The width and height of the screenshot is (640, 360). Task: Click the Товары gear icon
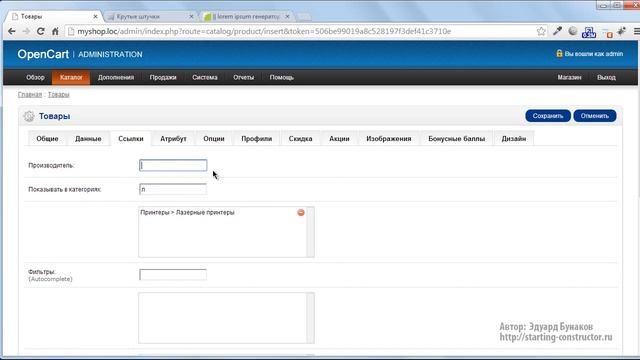pyautogui.click(x=29, y=116)
